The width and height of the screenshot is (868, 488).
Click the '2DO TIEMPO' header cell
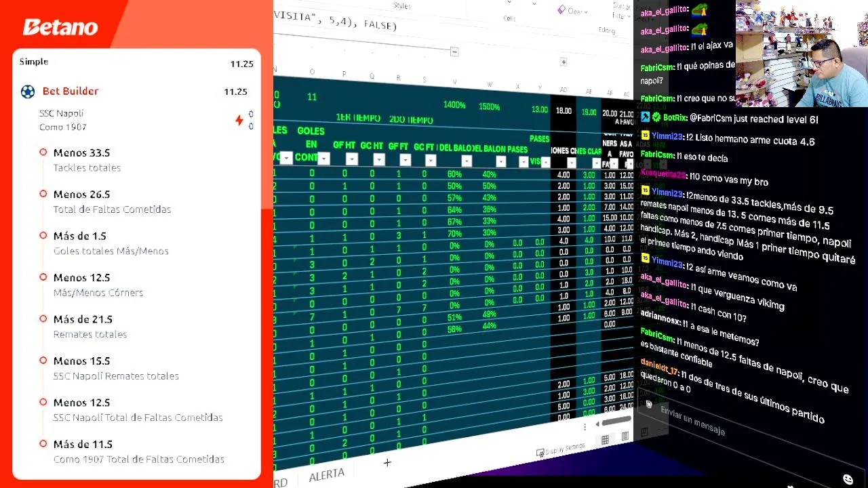tap(411, 120)
